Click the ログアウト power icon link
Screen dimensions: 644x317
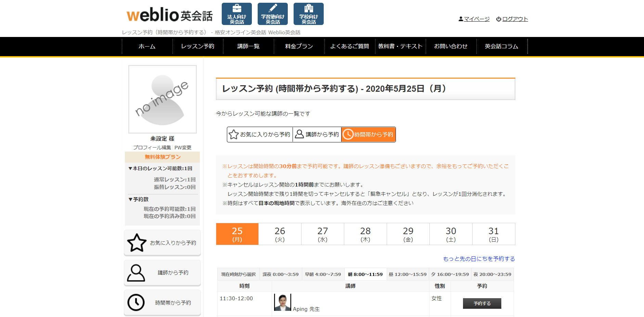click(x=512, y=19)
